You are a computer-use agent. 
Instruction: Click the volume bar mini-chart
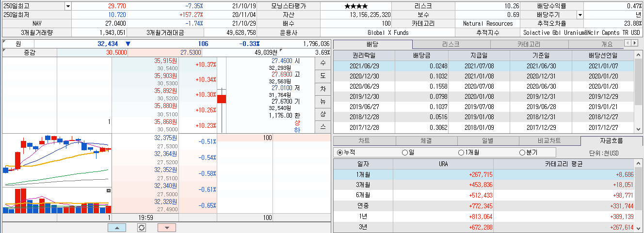[x=57, y=201]
